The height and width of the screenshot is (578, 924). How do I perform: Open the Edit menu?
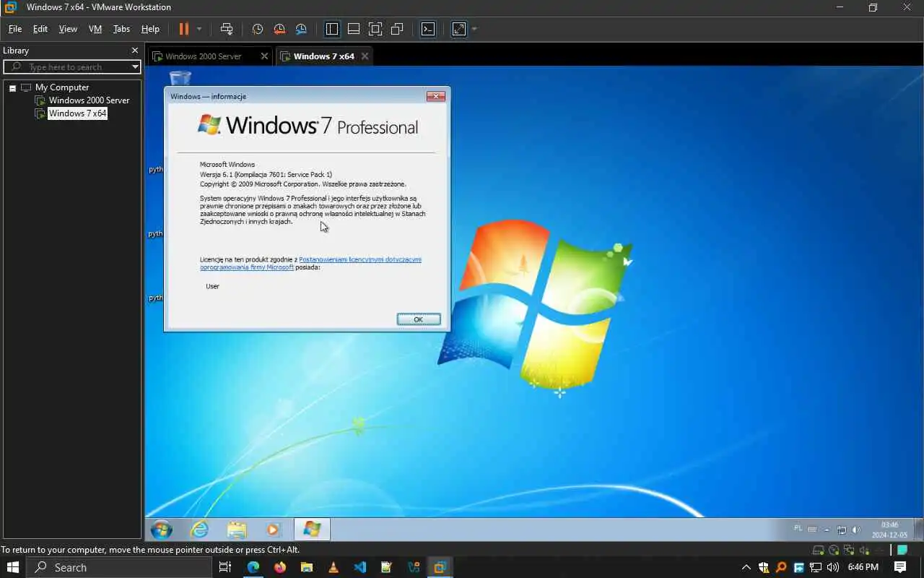click(x=40, y=29)
